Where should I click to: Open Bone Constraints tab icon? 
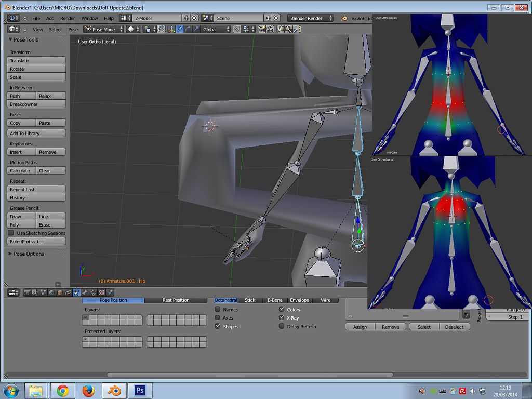pyautogui.click(x=93, y=292)
